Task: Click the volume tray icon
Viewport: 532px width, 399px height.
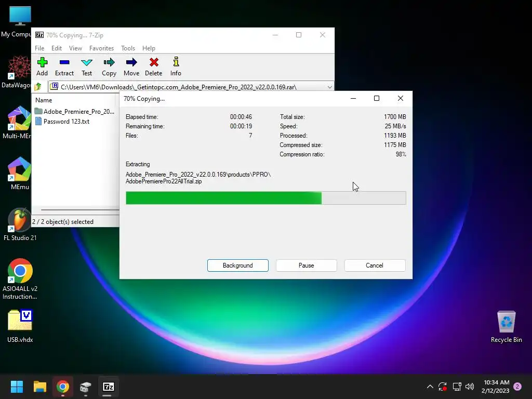Action: [470, 387]
